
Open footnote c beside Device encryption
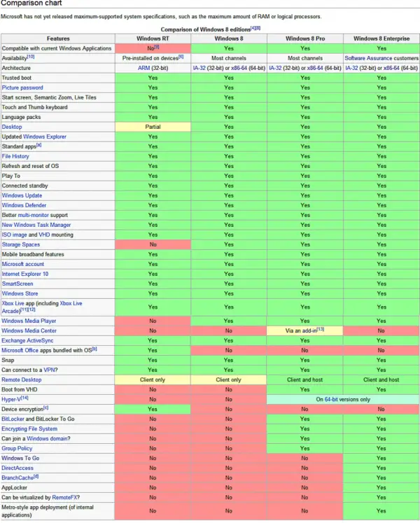point(45,407)
